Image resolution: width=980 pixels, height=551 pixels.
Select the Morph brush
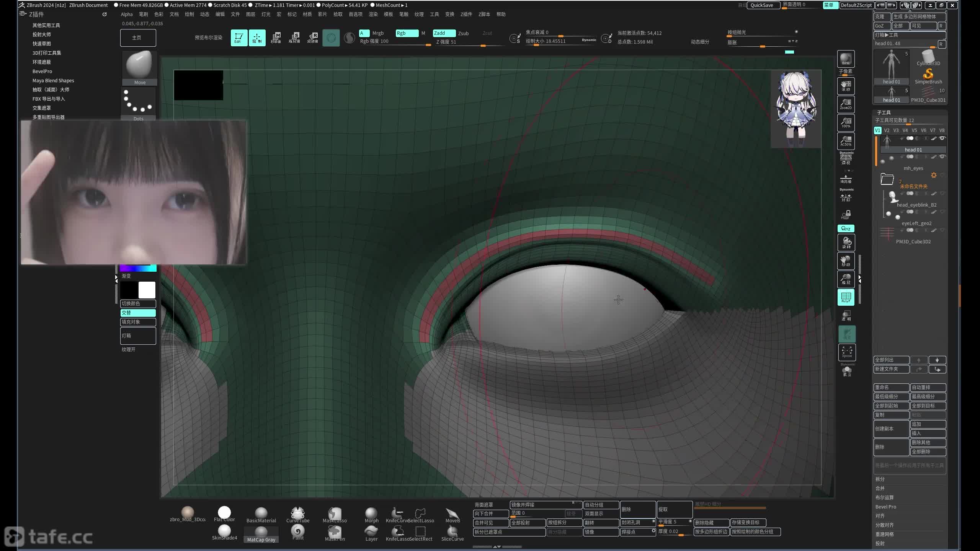tap(371, 515)
